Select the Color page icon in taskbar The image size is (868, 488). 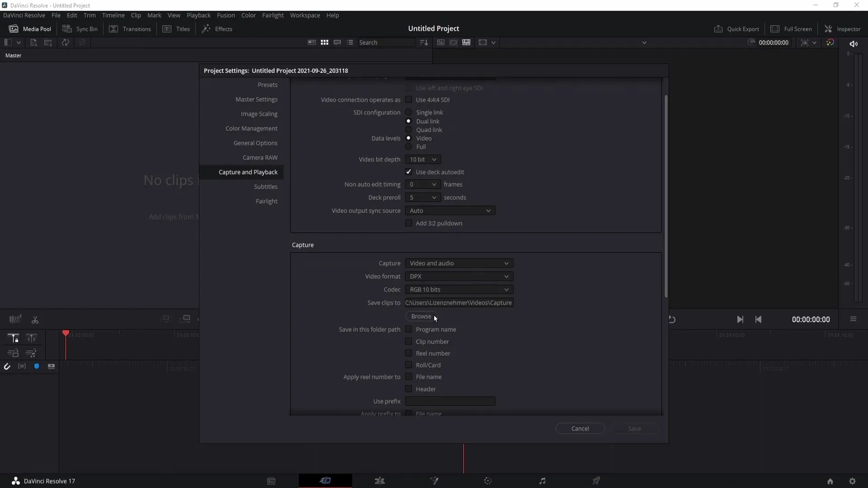488,481
